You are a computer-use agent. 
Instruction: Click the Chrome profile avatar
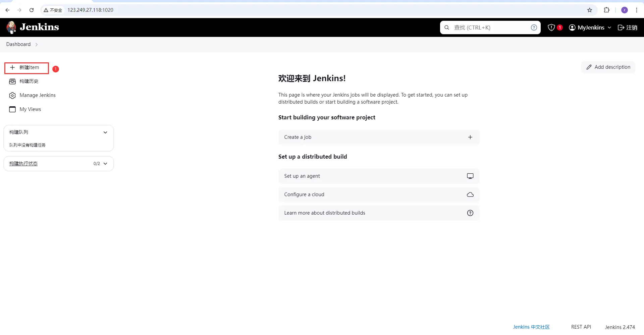[x=625, y=10]
